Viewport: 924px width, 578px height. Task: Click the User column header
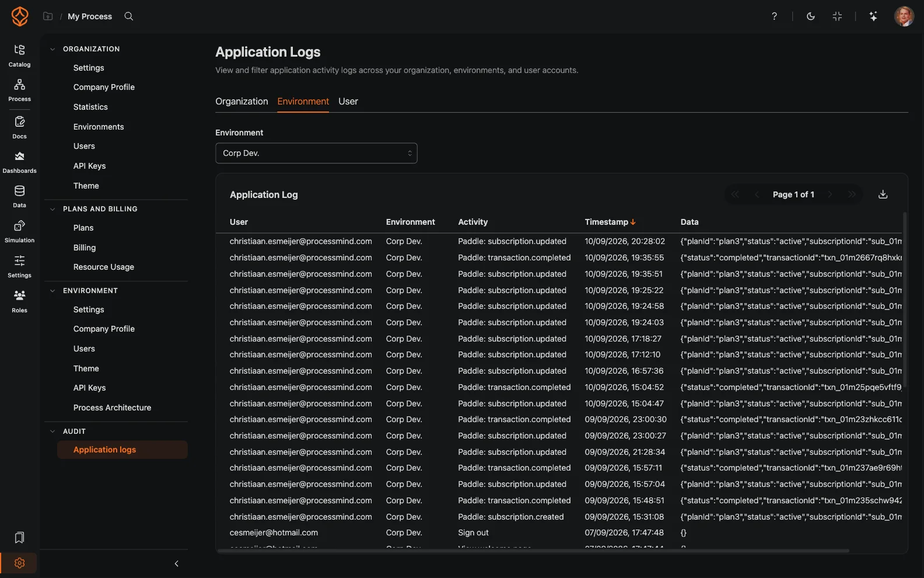point(239,222)
